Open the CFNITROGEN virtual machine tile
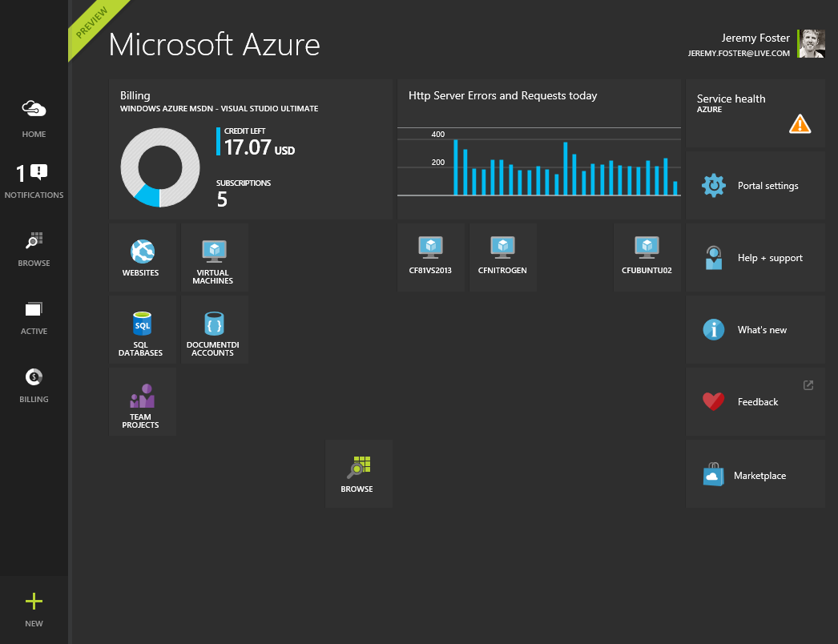This screenshot has width=838, height=644. point(502,257)
